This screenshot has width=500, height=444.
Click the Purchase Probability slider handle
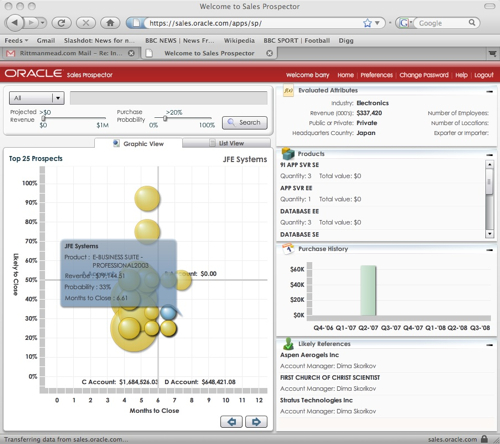(x=165, y=118)
